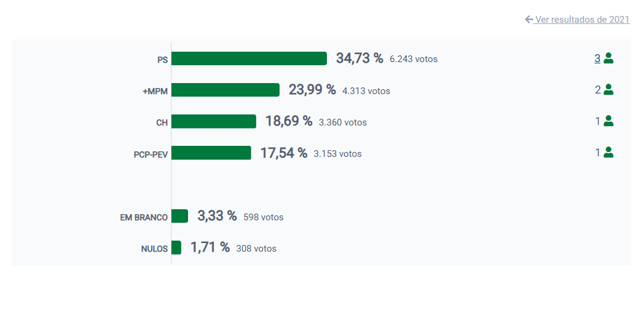Click the 4.313 votos count text
The height and width of the screenshot is (328, 644).
tap(366, 91)
